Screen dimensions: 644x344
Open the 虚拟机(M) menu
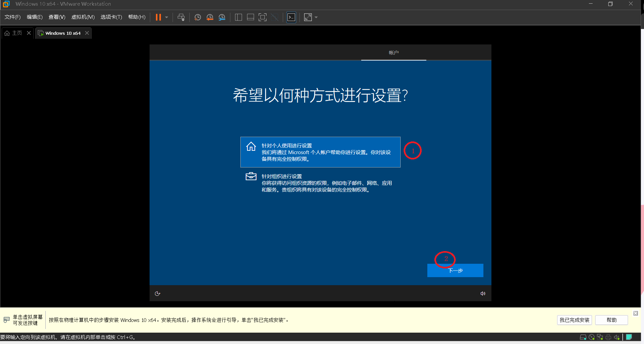83,17
